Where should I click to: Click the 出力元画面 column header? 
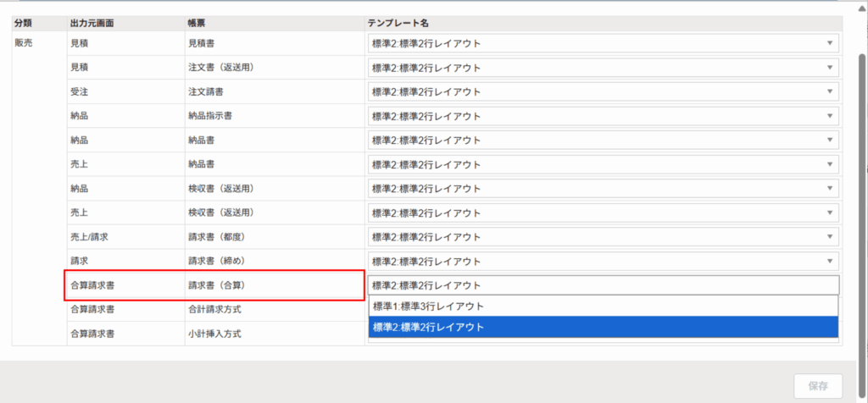click(x=92, y=22)
